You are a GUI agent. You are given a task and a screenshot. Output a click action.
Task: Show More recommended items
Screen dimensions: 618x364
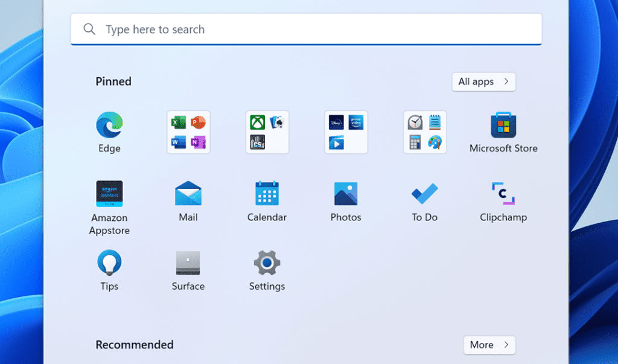pyautogui.click(x=489, y=345)
